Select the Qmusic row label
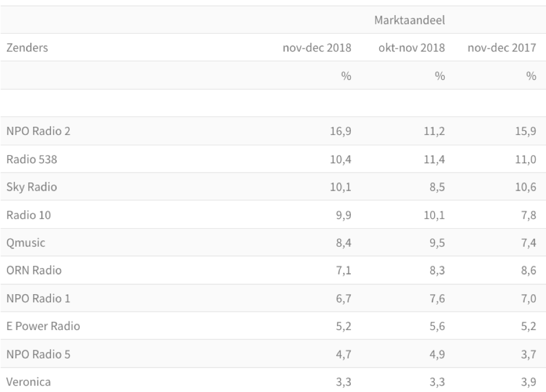 (26, 243)
